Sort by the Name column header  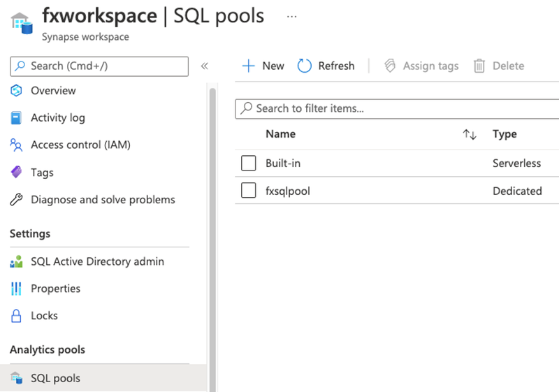[281, 134]
